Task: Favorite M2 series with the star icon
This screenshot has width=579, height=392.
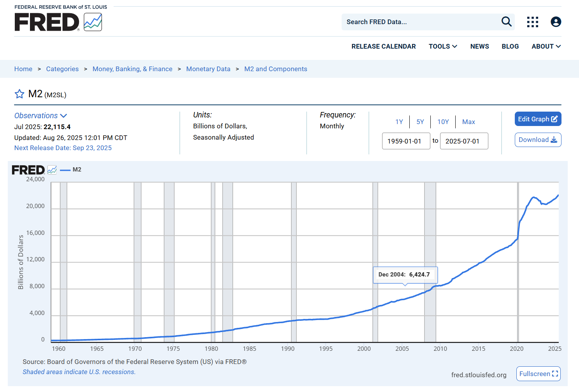Action: click(x=19, y=94)
